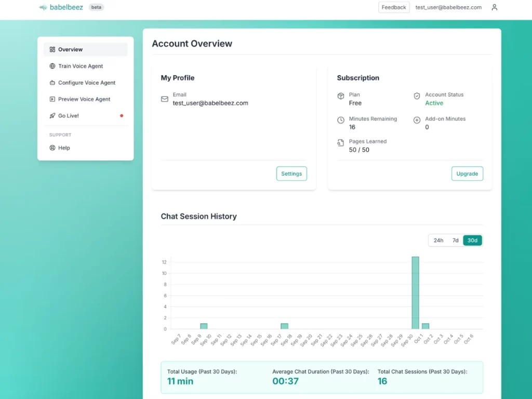Image resolution: width=532 pixels, height=399 pixels.
Task: Click the chart bar at Oct 1
Action: click(425, 326)
